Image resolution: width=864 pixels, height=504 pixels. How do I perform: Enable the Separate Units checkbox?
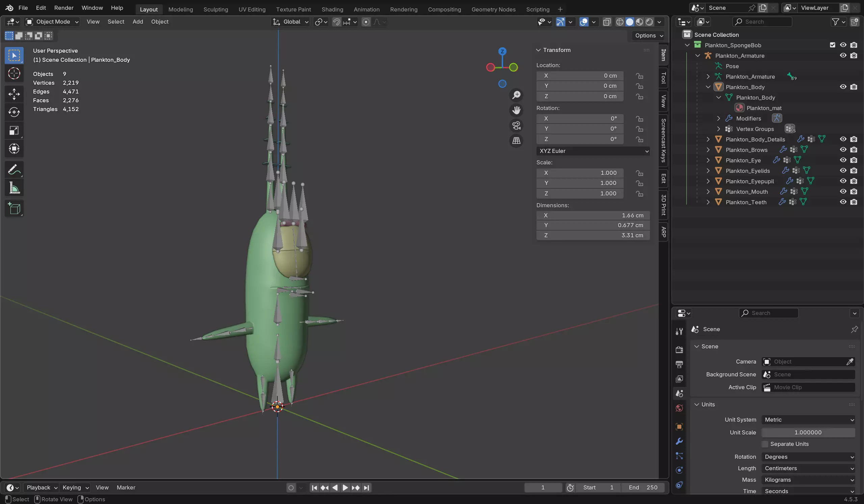(765, 444)
